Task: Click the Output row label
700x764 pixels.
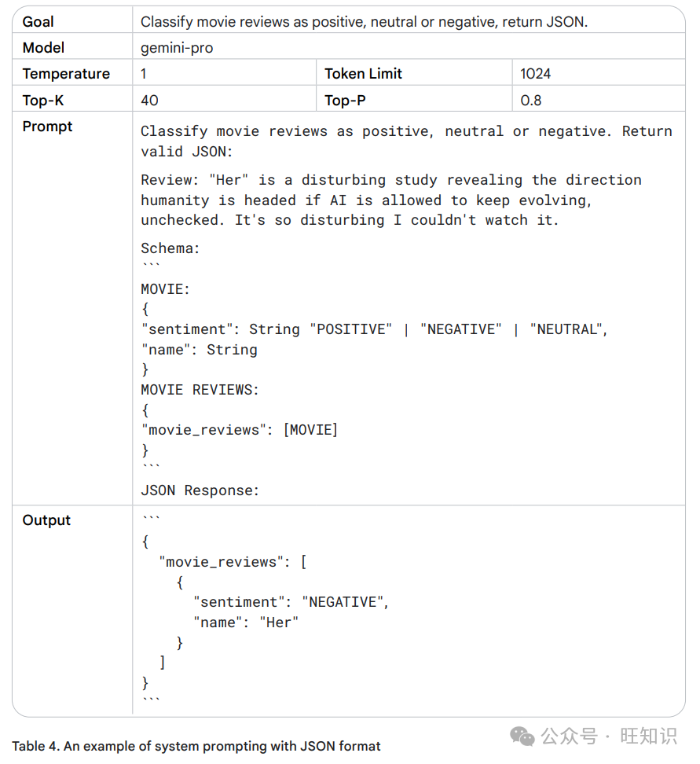Action: [x=46, y=520]
